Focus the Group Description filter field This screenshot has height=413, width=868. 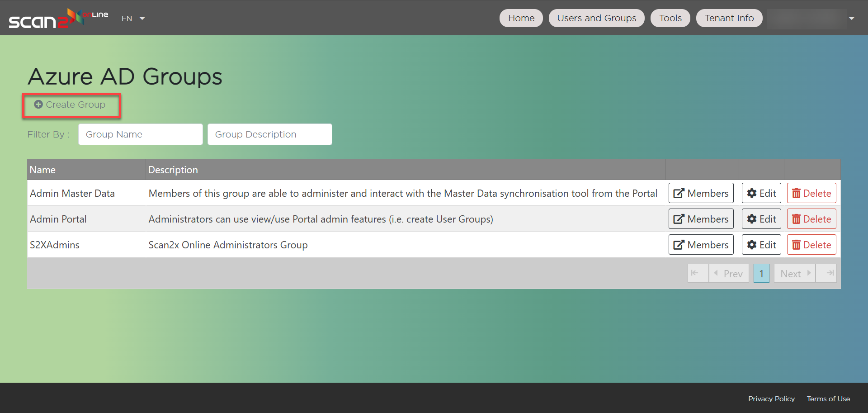click(x=269, y=134)
